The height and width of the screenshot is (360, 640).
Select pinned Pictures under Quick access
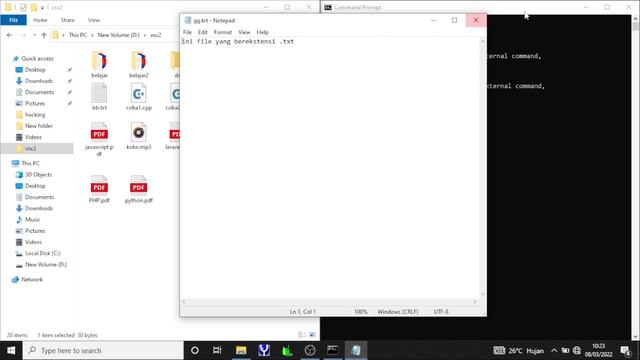pos(35,104)
